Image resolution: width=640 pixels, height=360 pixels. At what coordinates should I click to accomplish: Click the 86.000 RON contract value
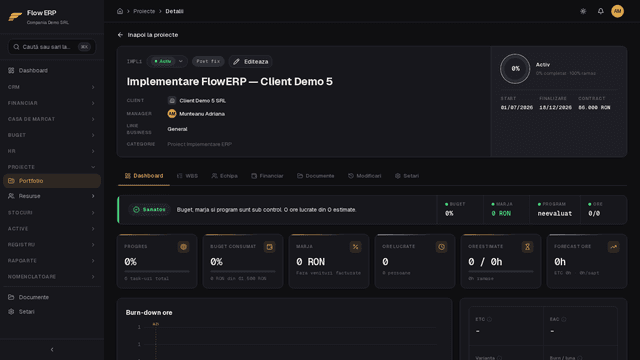(594, 108)
